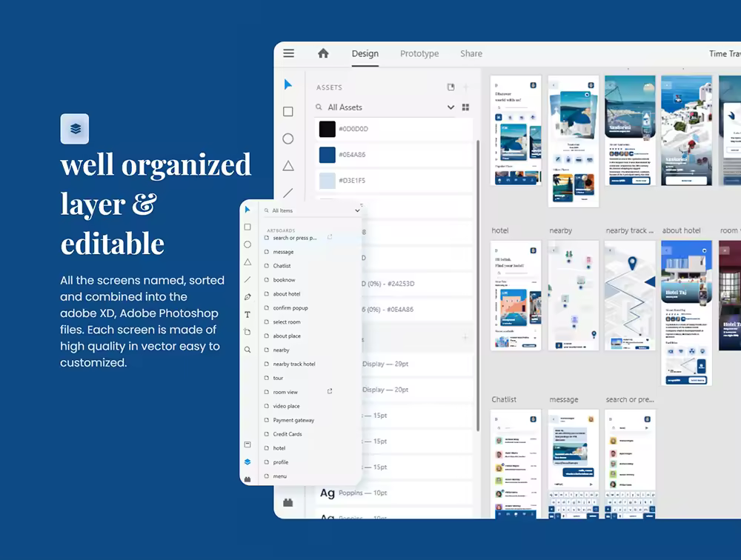Click the Assets panel vertical scrollbar
741x560 pixels.
pos(478,285)
